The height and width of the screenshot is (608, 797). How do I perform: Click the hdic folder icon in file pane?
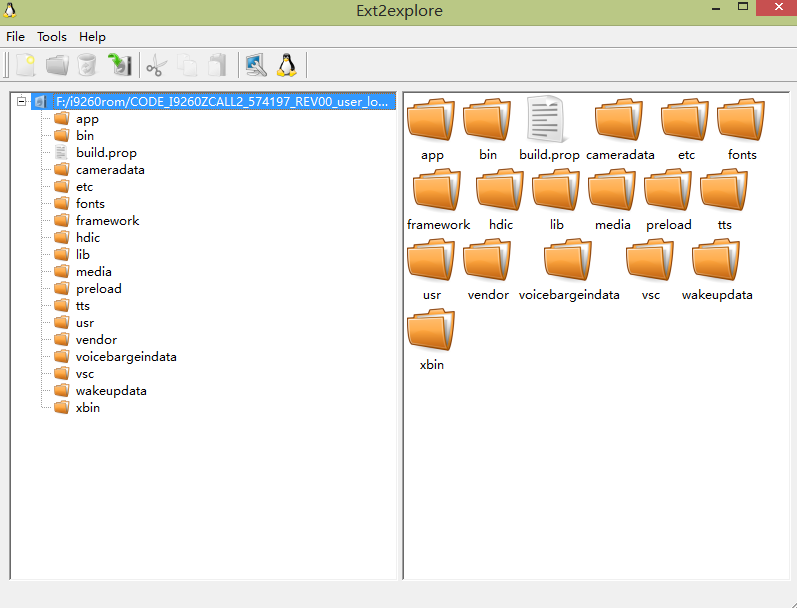coord(500,190)
